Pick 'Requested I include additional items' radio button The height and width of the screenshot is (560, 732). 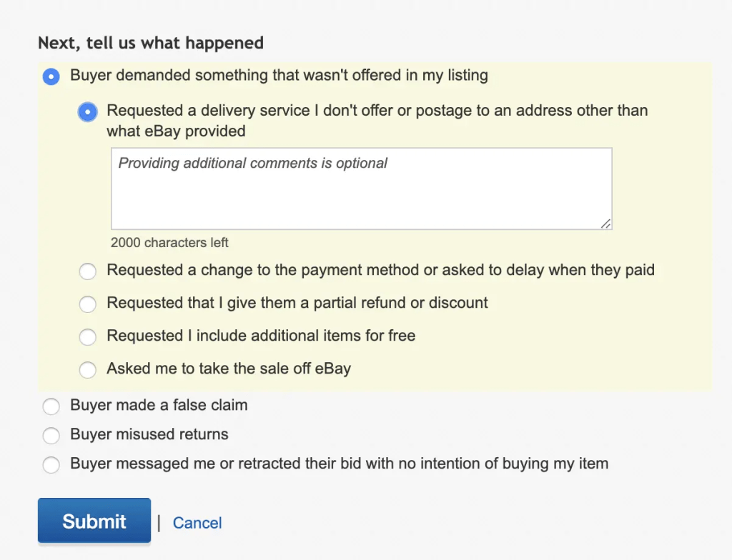[87, 337]
